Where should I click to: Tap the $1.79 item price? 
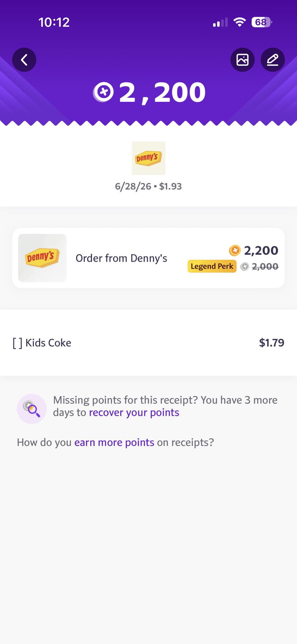[272, 343]
